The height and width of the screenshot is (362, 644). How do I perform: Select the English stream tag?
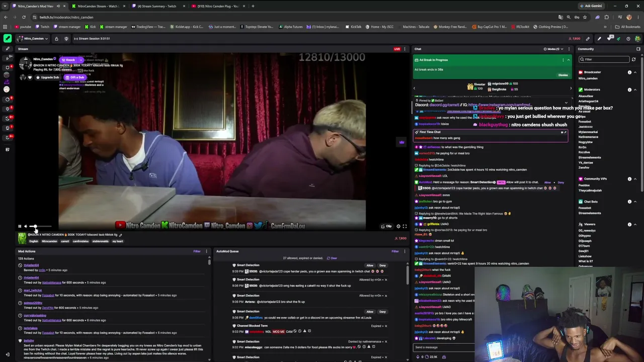tap(34, 241)
